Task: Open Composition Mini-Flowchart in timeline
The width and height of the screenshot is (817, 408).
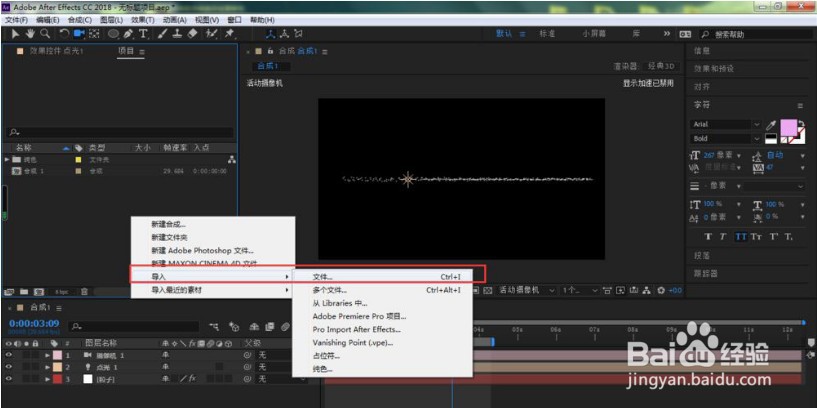Action: pos(214,327)
